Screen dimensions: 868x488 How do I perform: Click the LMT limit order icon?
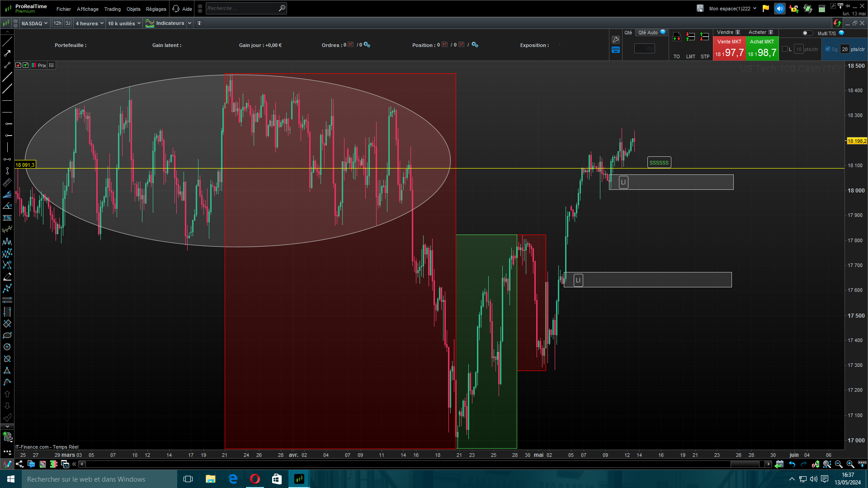coord(690,37)
